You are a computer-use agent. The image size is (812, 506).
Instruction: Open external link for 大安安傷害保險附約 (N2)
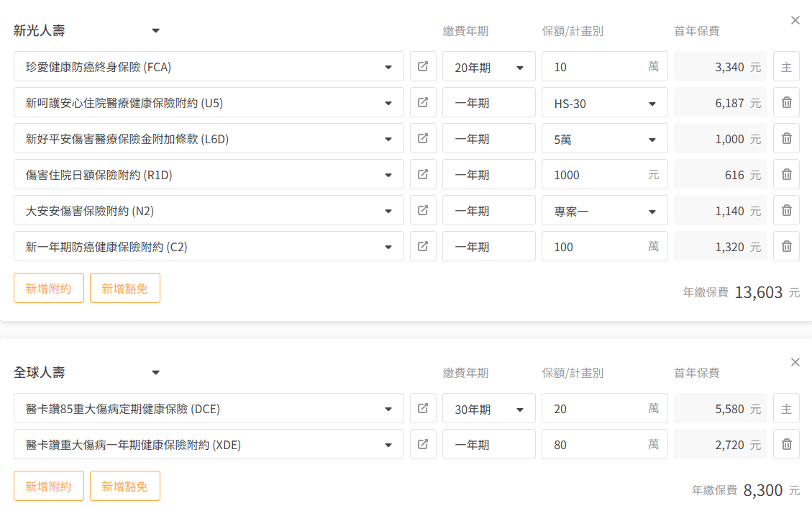click(423, 211)
